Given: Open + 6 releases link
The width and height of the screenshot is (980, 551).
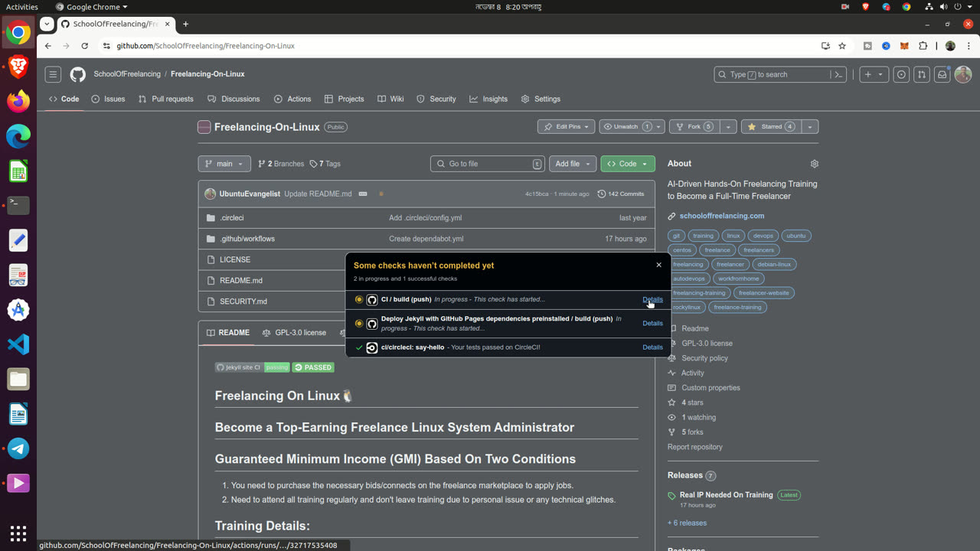Looking at the screenshot, I should (x=687, y=523).
